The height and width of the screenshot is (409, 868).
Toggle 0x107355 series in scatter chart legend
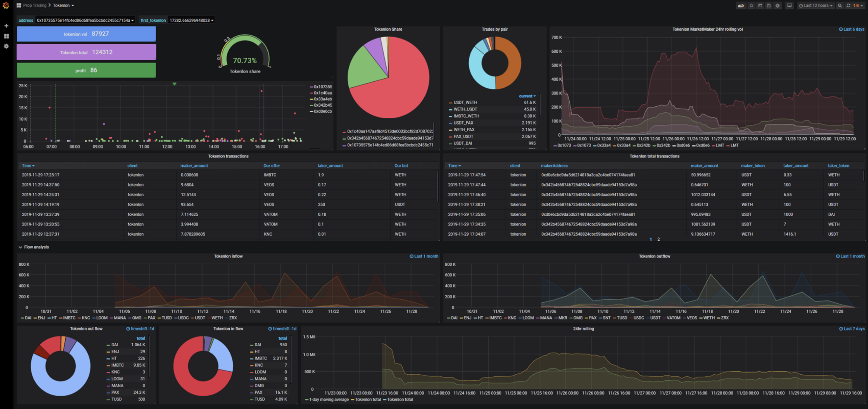coord(322,86)
